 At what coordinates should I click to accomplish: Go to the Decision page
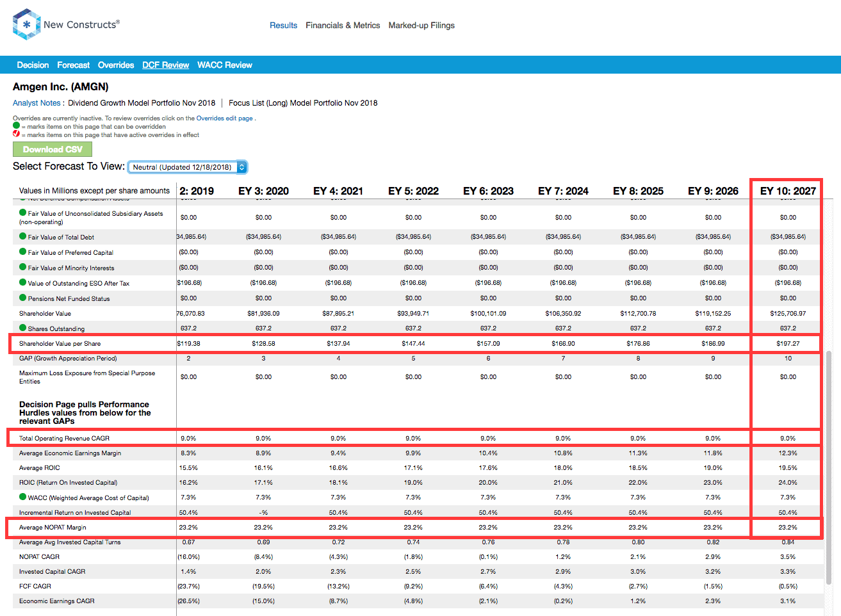pos(33,65)
